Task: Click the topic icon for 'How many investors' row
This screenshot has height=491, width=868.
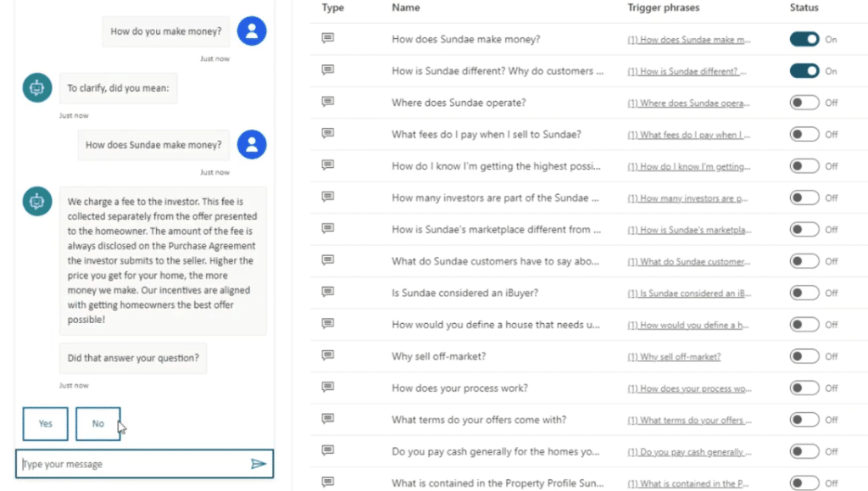Action: point(328,197)
